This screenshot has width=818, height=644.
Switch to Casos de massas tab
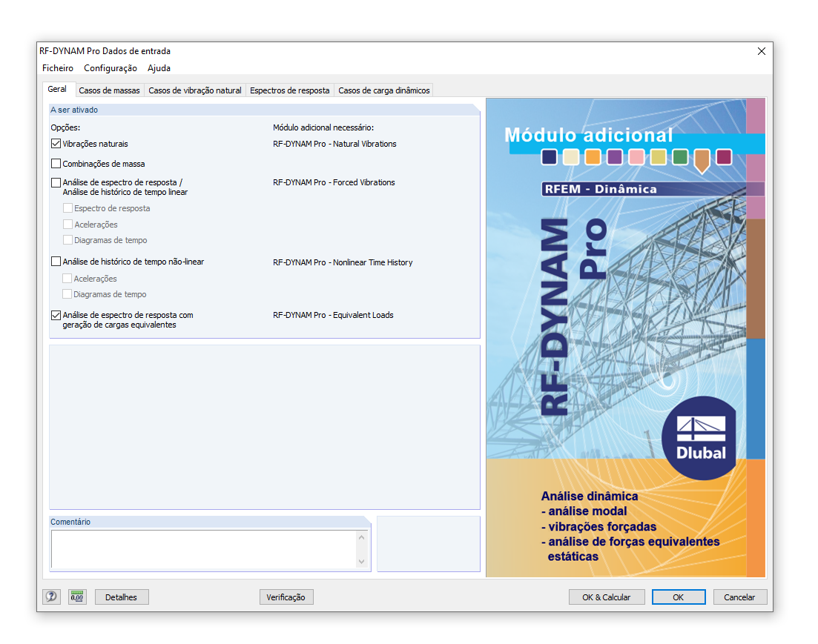point(110,90)
